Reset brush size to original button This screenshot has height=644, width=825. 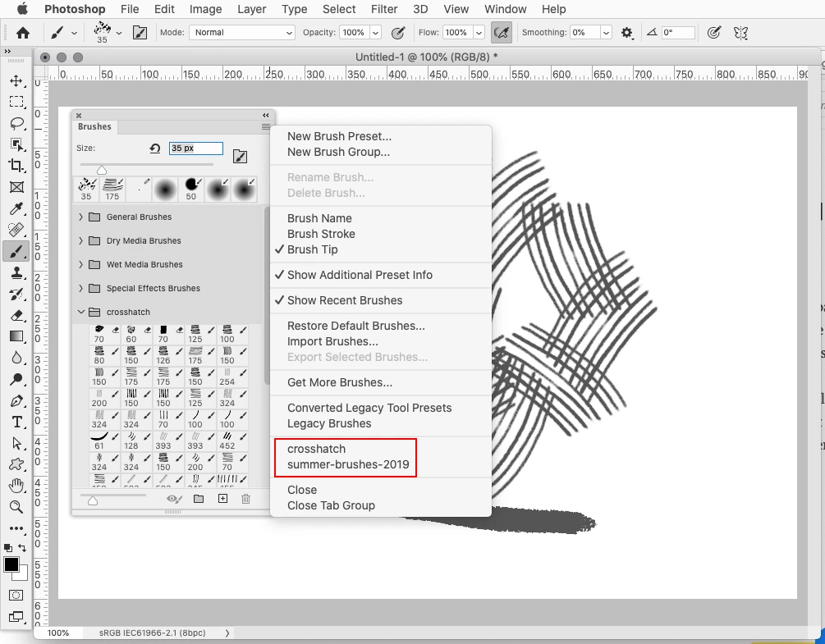coord(154,148)
